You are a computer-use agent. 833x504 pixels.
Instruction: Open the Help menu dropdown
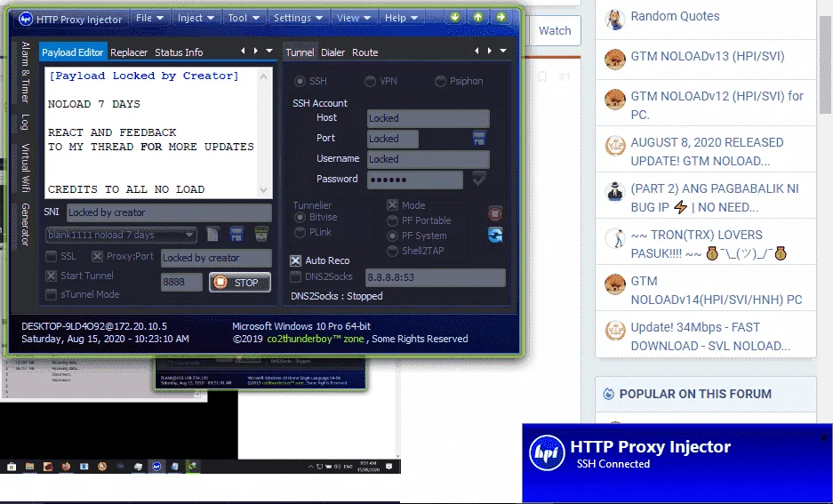(x=401, y=18)
